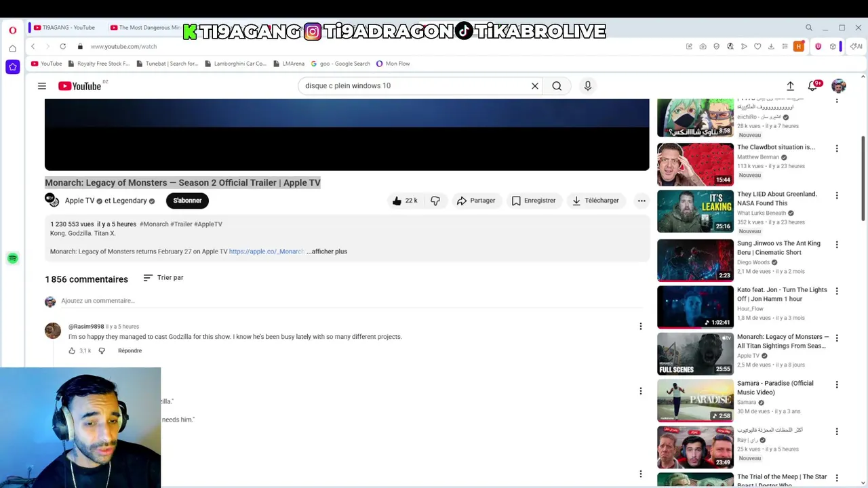The width and height of the screenshot is (868, 488).
Task: Open the Easy Setup sliders icon
Action: [785, 46]
